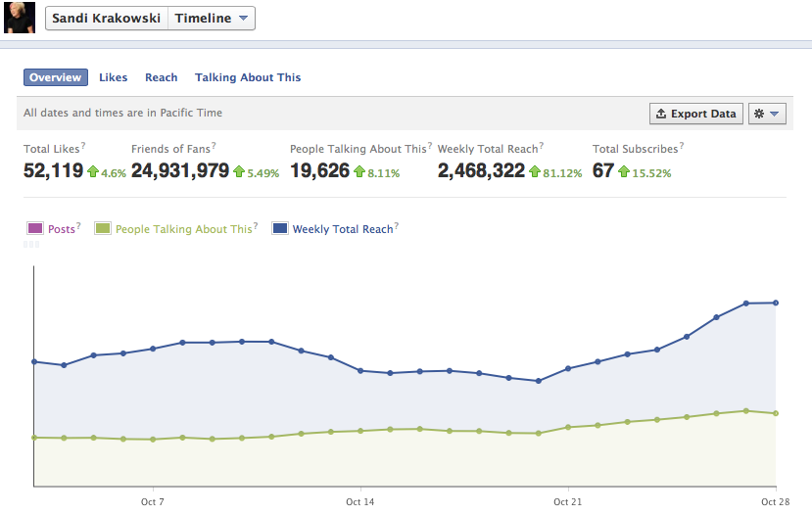812x515 pixels.
Task: Click help mark next to Weekly Total Reach stat
Action: pos(542,146)
